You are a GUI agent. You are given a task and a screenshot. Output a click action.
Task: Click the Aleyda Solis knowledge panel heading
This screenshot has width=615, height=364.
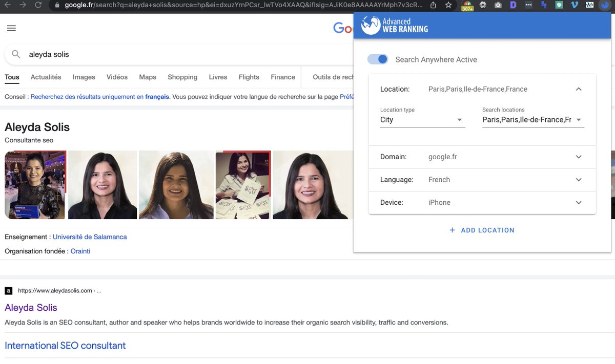[37, 127]
